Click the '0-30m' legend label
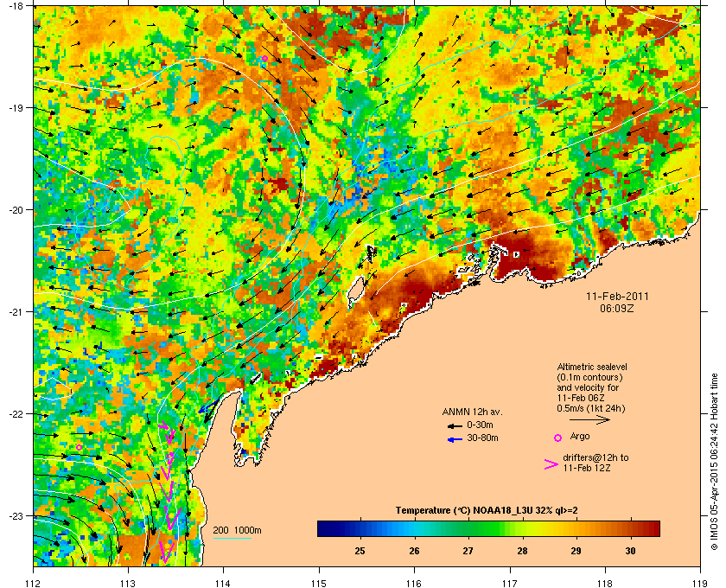This screenshot has width=726, height=588. [x=480, y=425]
